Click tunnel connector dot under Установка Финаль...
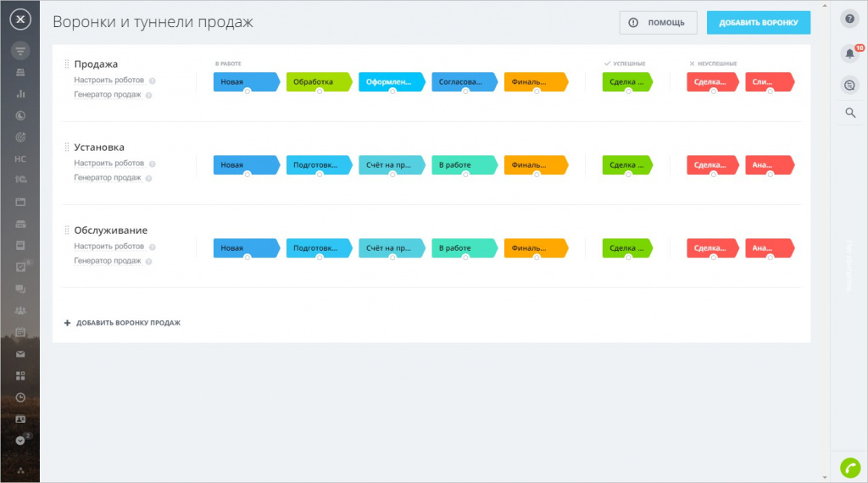The height and width of the screenshot is (483, 868). point(537,175)
